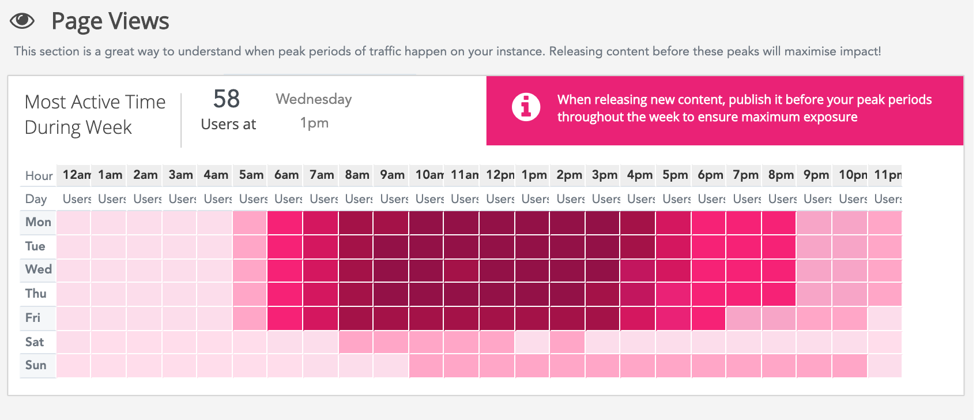Select the Mon row label
980x420 pixels.
coord(38,222)
